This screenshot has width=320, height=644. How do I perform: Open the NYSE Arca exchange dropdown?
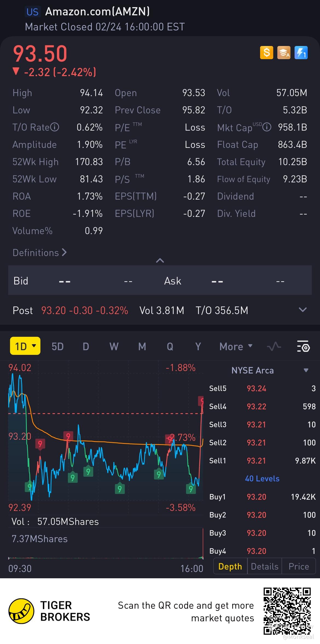click(x=269, y=370)
